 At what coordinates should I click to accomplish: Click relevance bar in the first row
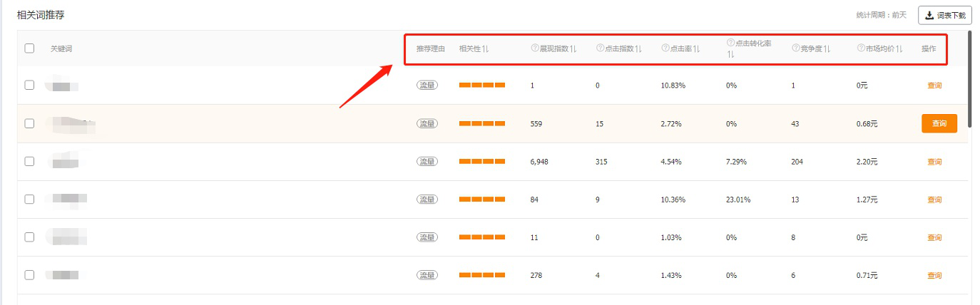click(x=482, y=86)
